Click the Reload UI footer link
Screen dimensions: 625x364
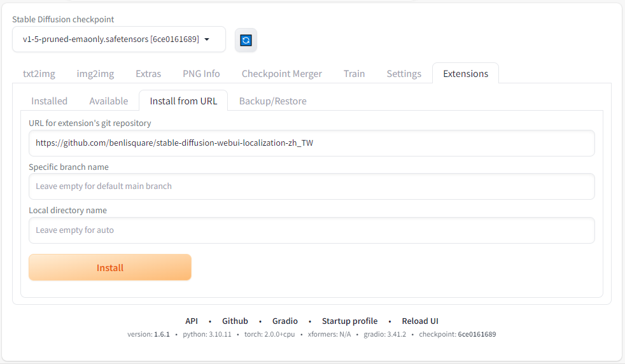click(420, 321)
